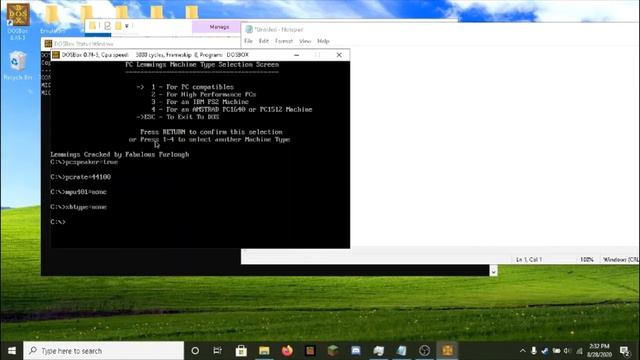640x360 pixels.
Task: Click the new folder quick-access icon in Explorer
Action: click(x=118, y=26)
